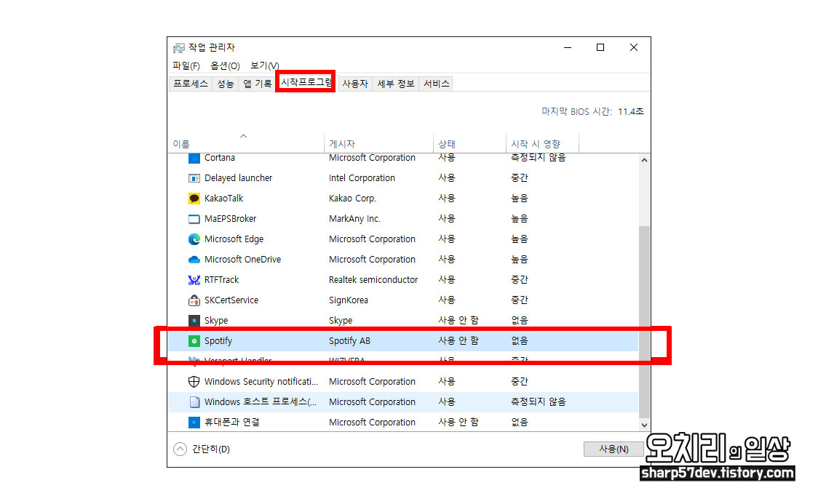Click Realtek semiconductor publisher cell
Screen dimensions: 818x504
(x=373, y=280)
